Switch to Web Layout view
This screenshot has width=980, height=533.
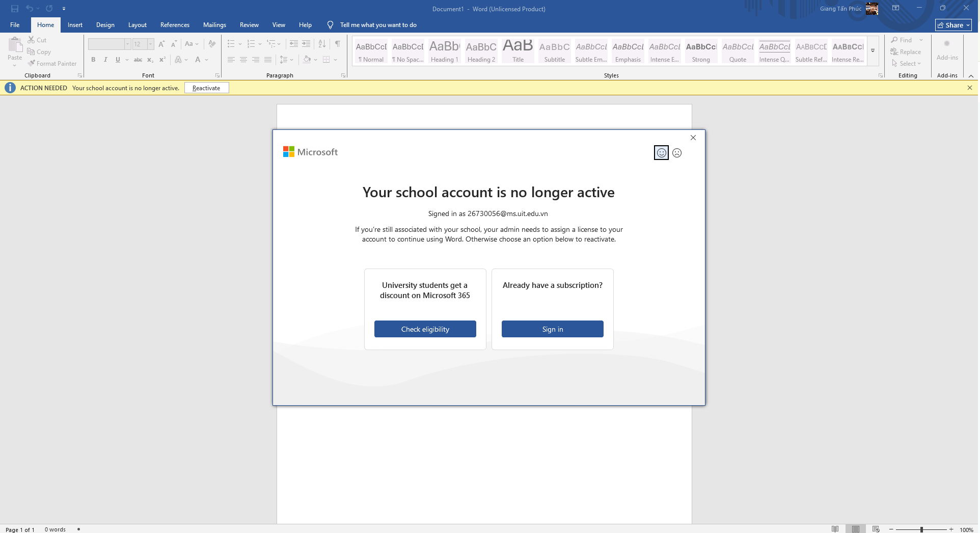[x=876, y=529]
